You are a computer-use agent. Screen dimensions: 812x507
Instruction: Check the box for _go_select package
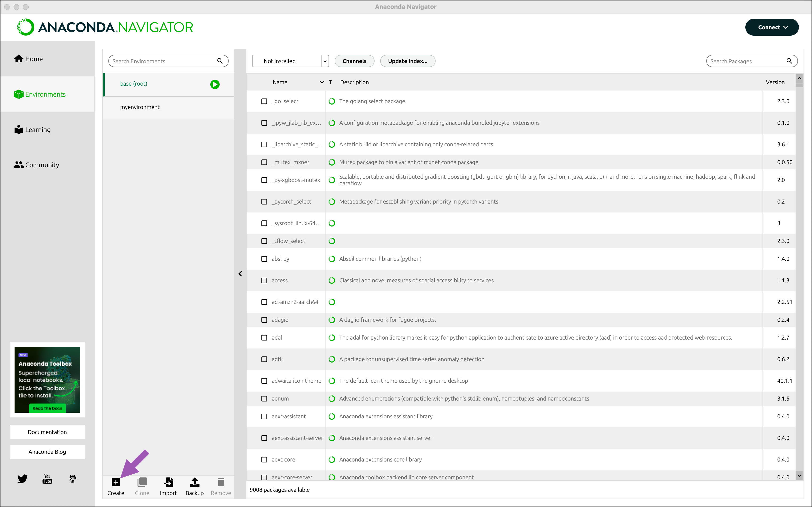pos(264,101)
